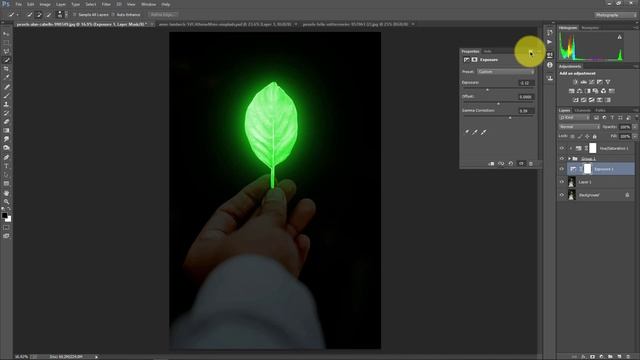Open the Actions panel from collapsed dock

[550, 42]
